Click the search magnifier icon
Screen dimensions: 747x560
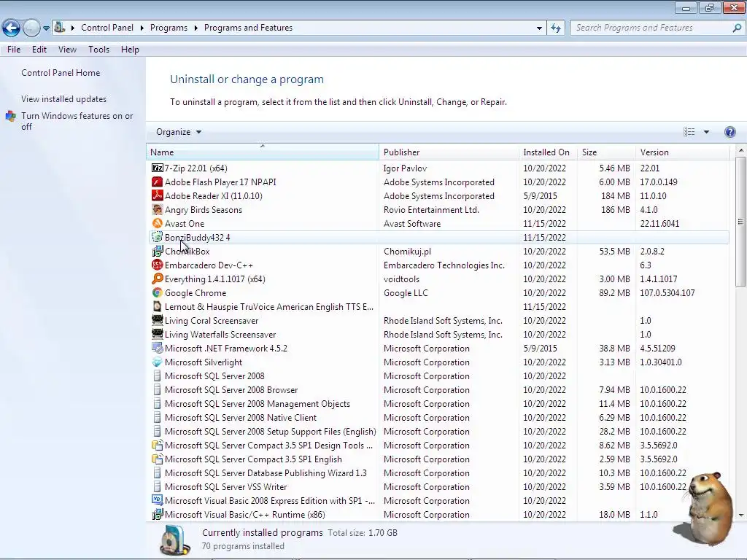click(737, 28)
